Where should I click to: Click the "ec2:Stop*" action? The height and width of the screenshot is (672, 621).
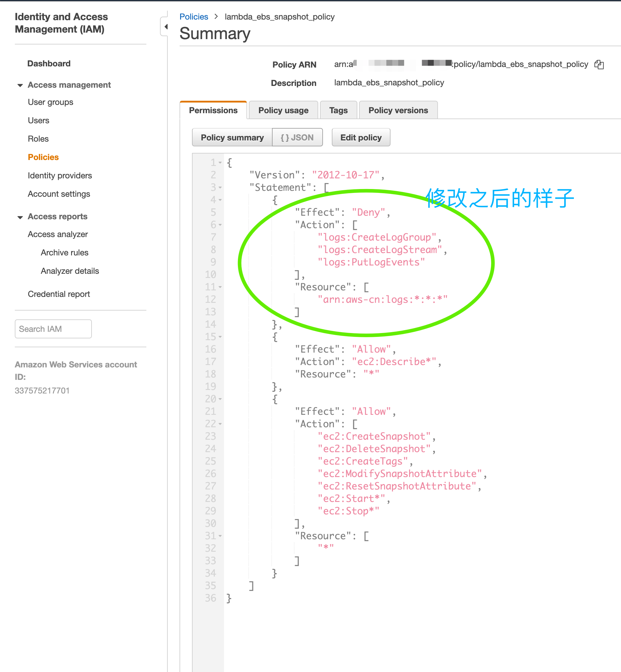348,511
